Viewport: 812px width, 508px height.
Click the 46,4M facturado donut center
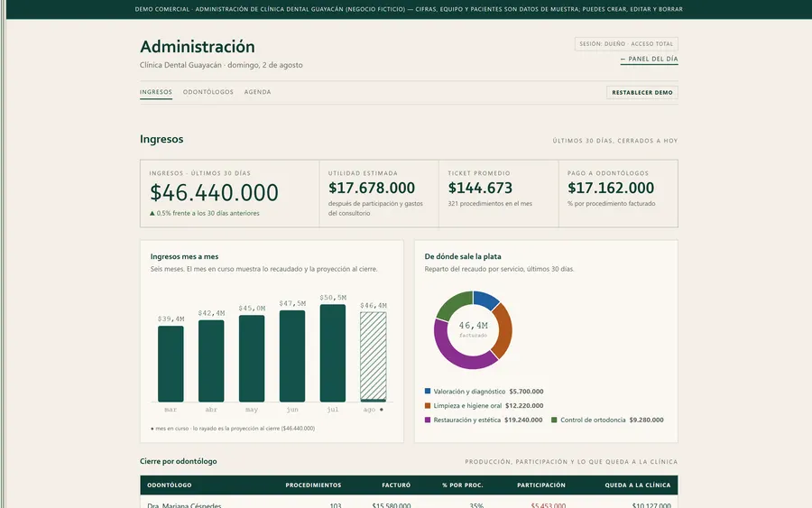(474, 329)
